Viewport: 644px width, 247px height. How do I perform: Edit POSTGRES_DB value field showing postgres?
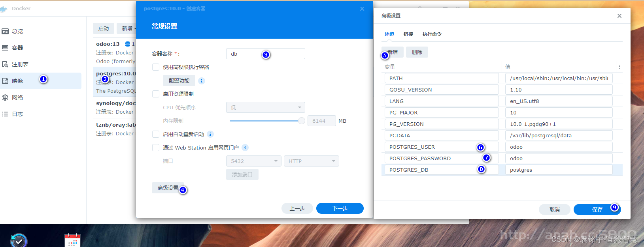pos(559,170)
